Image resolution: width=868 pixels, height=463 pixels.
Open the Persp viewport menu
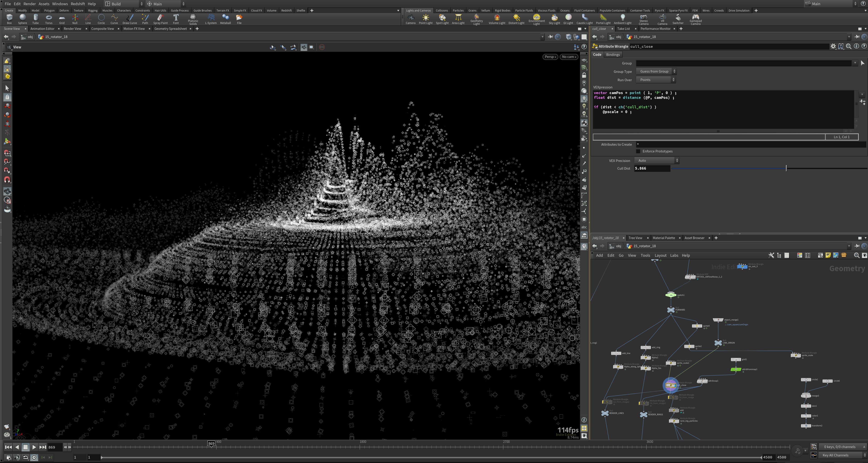click(550, 57)
